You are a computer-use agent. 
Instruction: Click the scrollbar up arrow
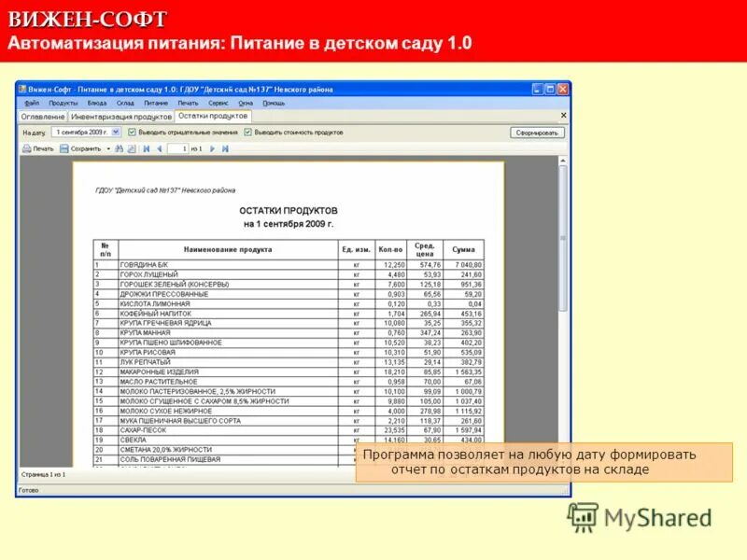[x=563, y=161]
